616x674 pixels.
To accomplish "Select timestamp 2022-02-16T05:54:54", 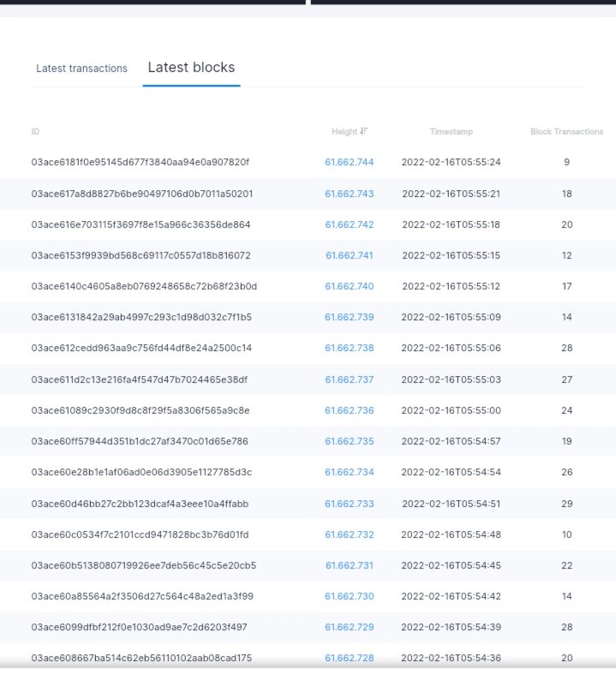I will click(x=451, y=473).
